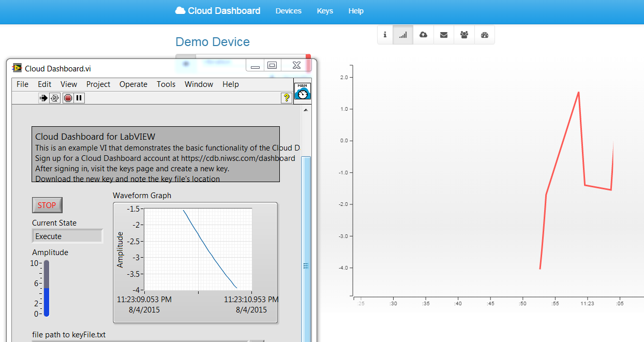
Task: Click the Run Continuously toolbar icon
Action: (x=55, y=98)
